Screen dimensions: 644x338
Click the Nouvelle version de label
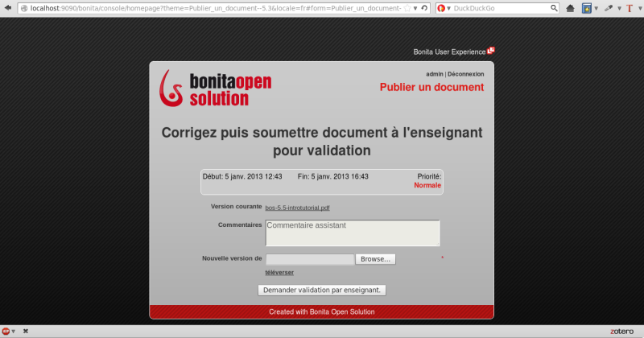(232, 258)
